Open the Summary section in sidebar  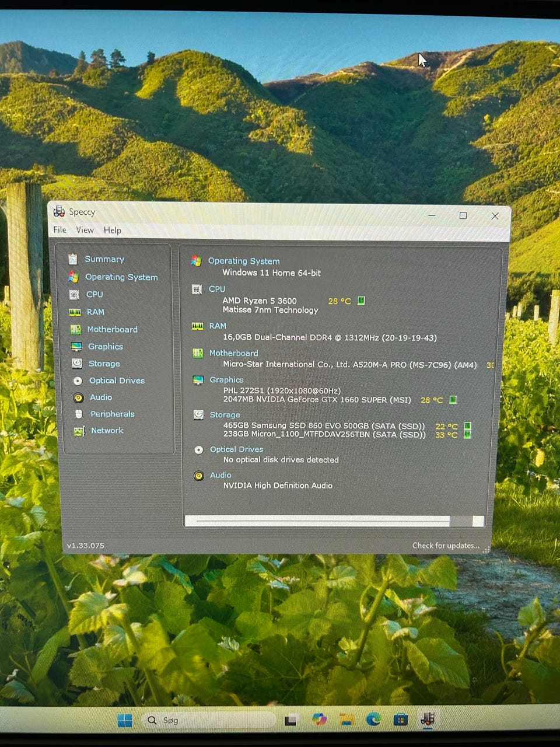(x=104, y=259)
